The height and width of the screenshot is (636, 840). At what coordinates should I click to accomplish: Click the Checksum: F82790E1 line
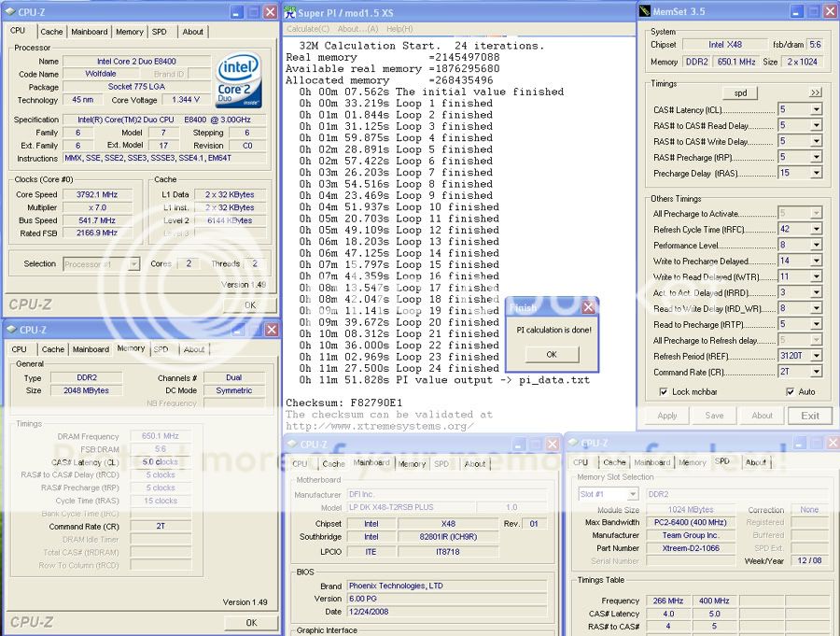click(x=343, y=403)
